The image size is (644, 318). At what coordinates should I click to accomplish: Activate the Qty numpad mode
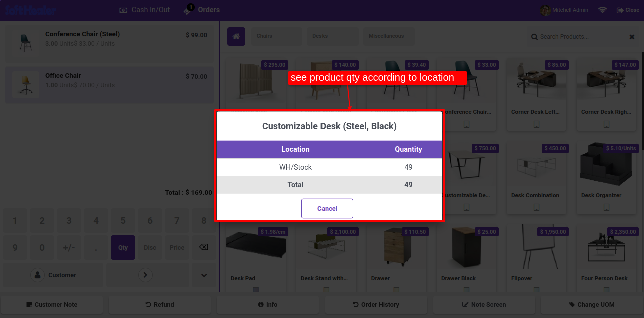coord(123,247)
